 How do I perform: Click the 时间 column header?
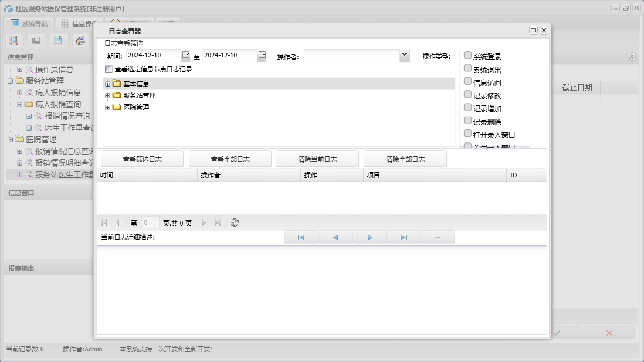click(x=147, y=175)
